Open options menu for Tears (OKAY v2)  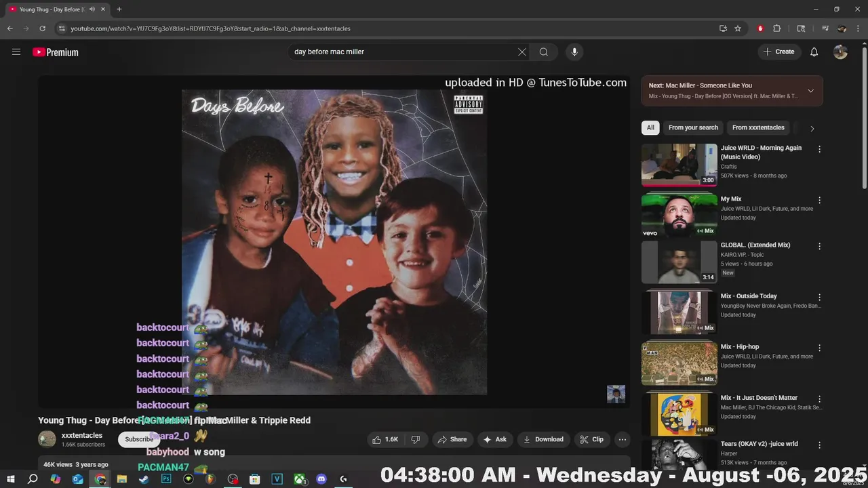click(x=819, y=445)
